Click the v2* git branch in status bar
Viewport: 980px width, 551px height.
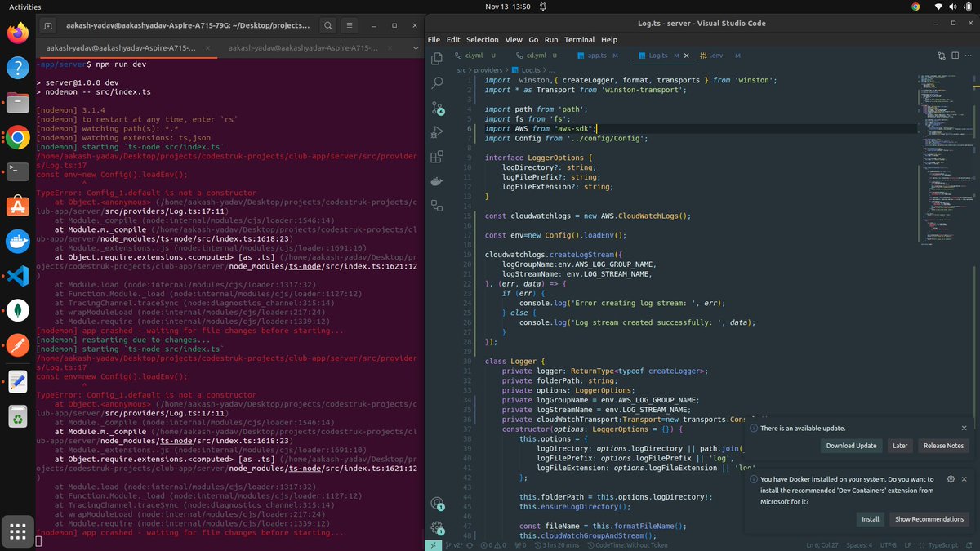click(x=452, y=545)
